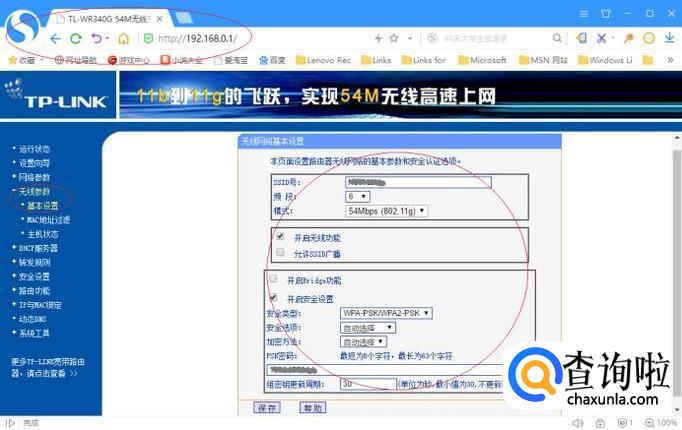Bookmark page with the star icon

(x=394, y=38)
